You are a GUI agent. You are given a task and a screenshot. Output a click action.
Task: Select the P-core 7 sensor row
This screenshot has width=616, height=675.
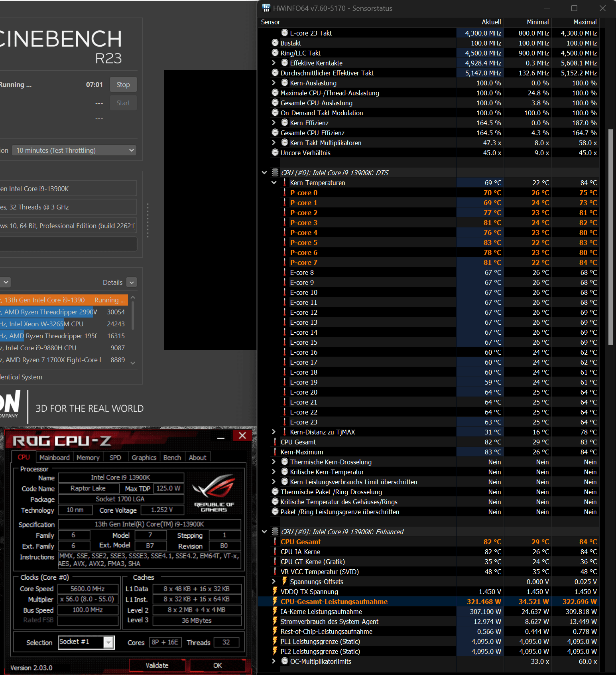coord(429,262)
